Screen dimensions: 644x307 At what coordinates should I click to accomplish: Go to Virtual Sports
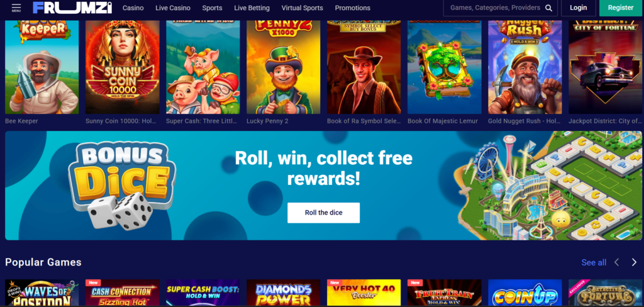(x=303, y=8)
